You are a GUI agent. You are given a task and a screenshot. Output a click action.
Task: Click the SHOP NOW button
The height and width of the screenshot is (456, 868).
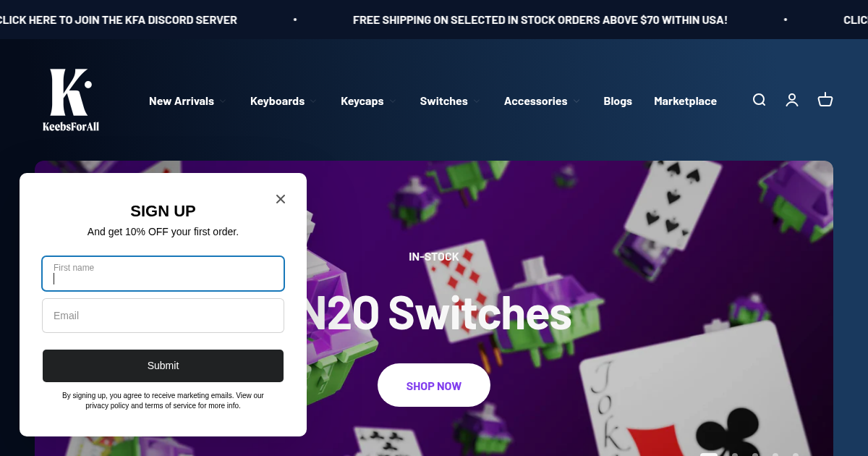click(434, 385)
